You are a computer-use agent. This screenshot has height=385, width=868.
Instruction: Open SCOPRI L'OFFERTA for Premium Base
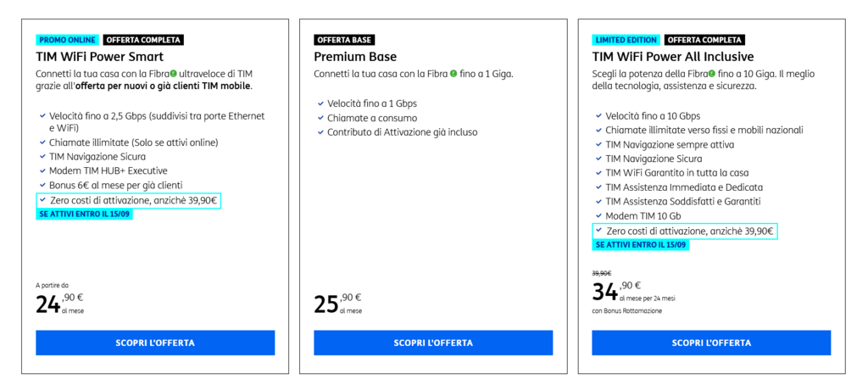pos(433,343)
